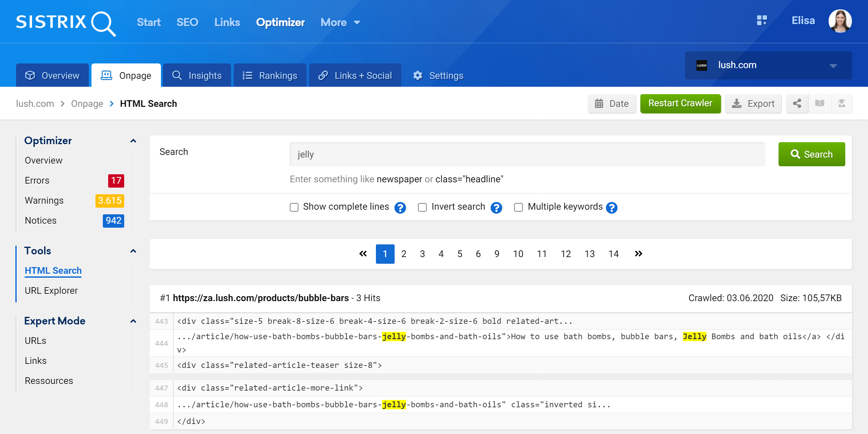Screen dimensions: 868x434
Task: Go to results page 14
Action: click(613, 254)
